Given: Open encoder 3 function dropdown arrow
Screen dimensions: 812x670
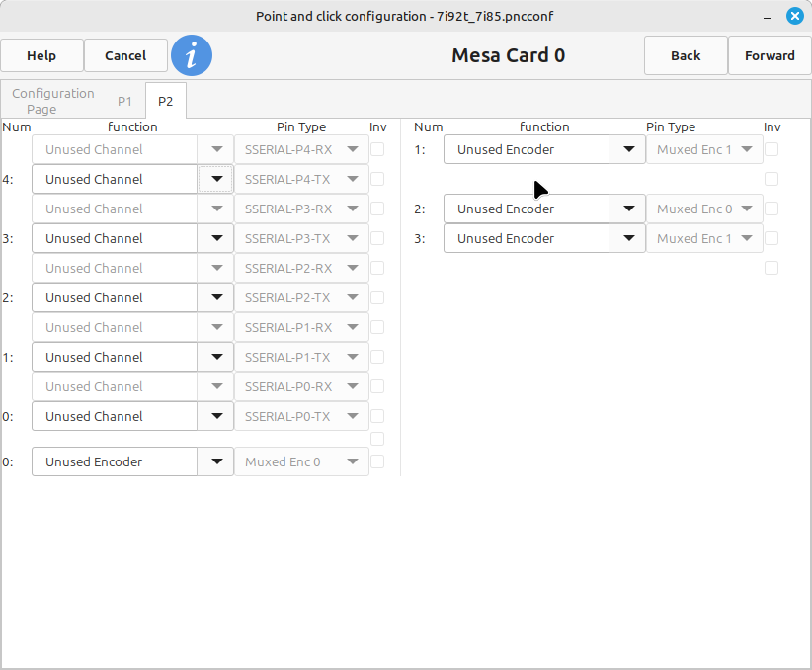Looking at the screenshot, I should tap(627, 238).
